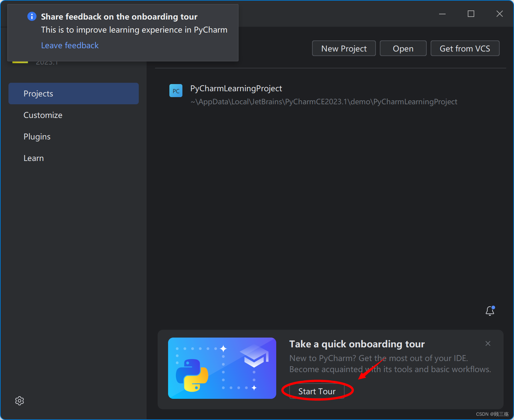Click the Open button
514x420 pixels.
(x=403, y=49)
